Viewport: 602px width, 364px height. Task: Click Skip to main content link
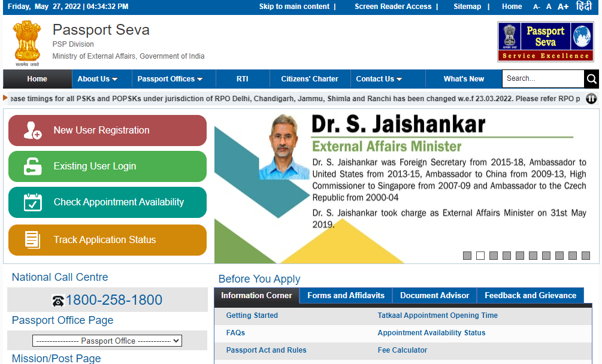[294, 7]
